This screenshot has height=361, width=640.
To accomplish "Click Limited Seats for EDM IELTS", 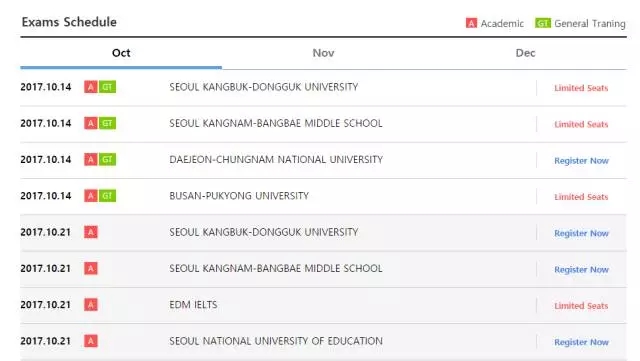I will (x=581, y=306).
